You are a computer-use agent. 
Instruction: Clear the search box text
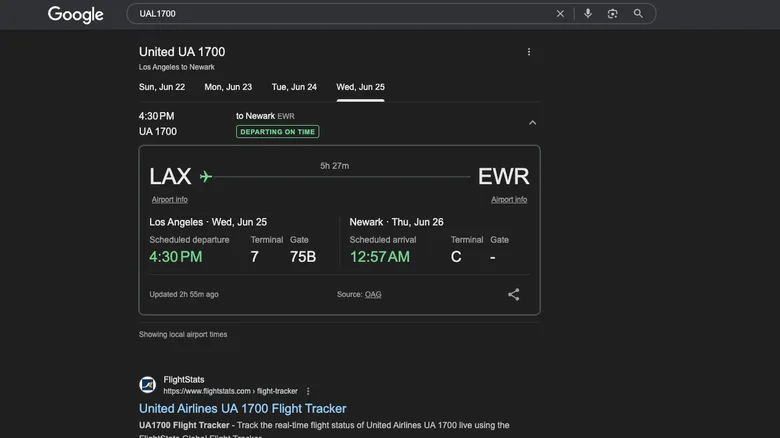(560, 14)
